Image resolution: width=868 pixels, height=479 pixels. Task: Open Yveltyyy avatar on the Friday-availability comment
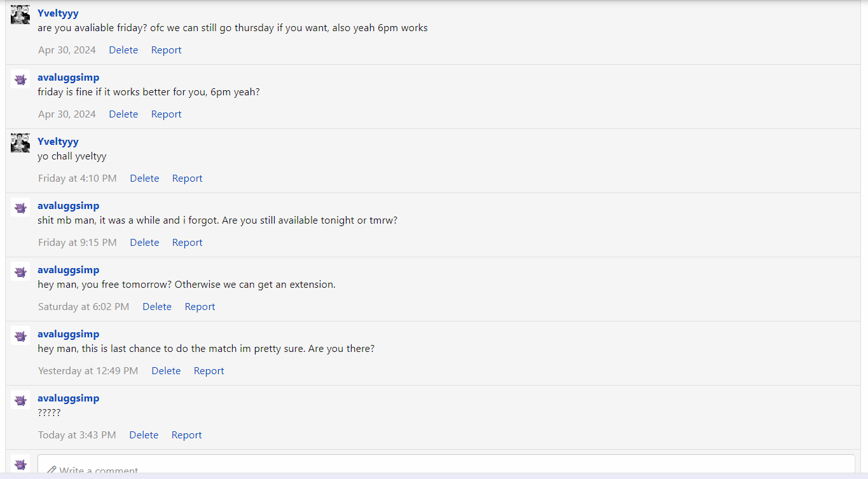20,15
